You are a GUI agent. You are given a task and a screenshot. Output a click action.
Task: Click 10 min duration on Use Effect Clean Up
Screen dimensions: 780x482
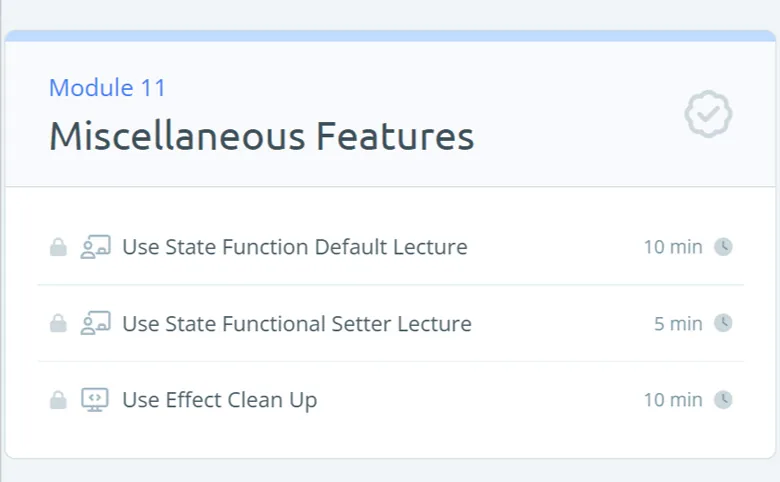pos(673,400)
